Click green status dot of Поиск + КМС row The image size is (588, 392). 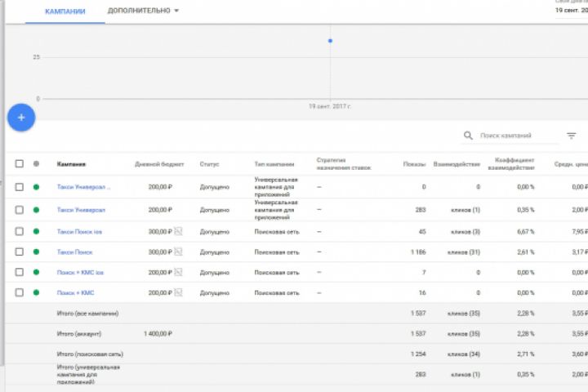[36, 292]
